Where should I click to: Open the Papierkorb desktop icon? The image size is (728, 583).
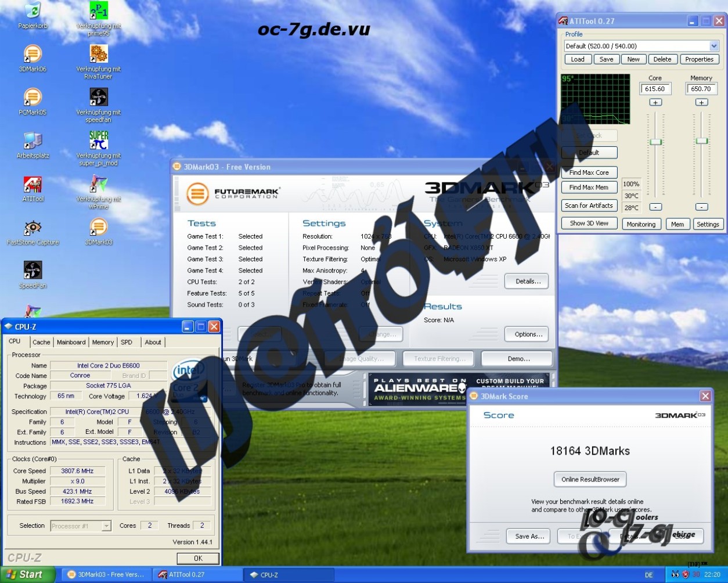click(33, 10)
